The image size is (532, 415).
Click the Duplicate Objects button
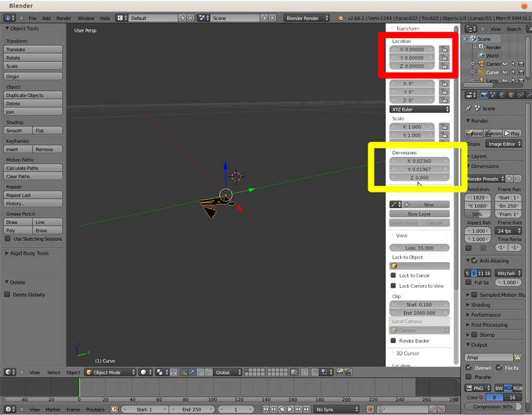pyautogui.click(x=33, y=95)
